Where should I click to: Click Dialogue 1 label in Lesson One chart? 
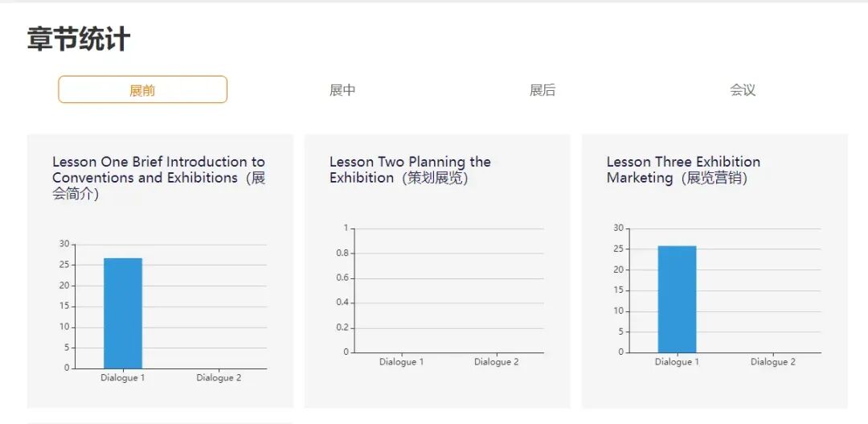[x=122, y=378]
